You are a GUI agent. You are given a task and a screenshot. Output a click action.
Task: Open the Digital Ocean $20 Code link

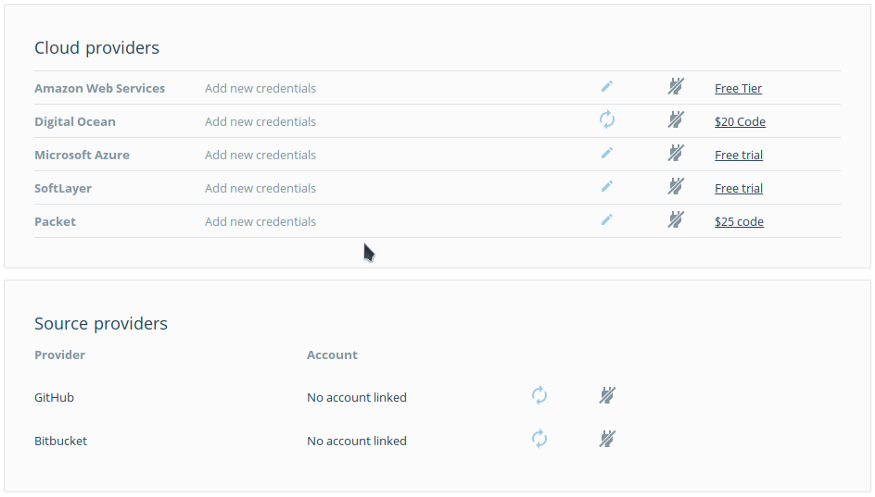coord(740,122)
